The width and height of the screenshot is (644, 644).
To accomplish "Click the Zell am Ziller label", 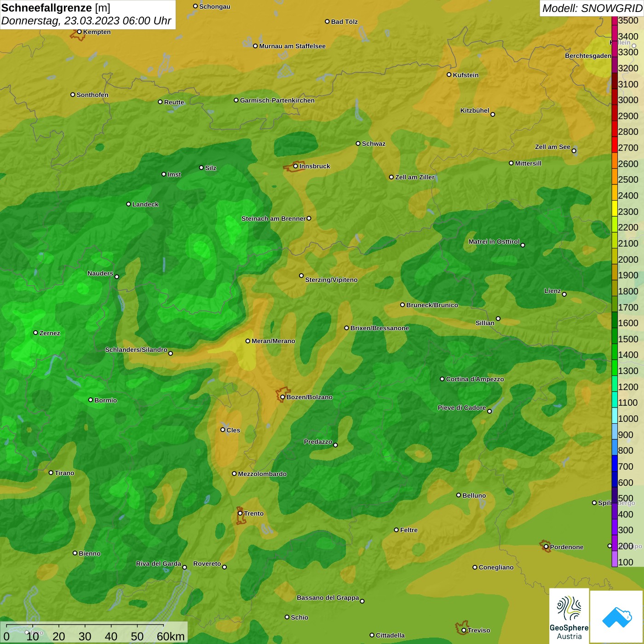I will [x=415, y=177].
